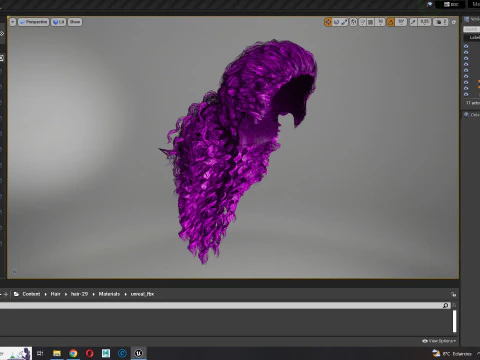Open the content browser View Options

[x=439, y=341]
